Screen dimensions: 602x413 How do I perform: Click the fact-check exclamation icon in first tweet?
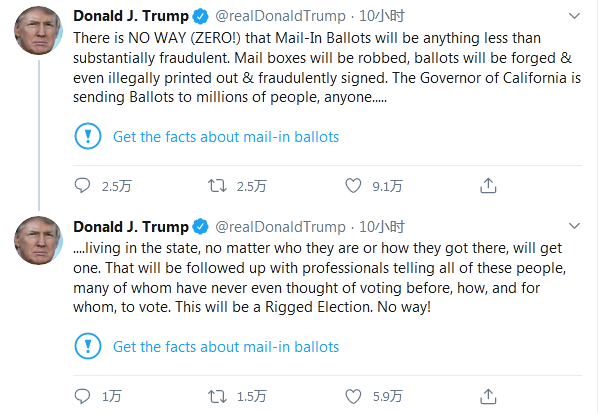pyautogui.click(x=90, y=136)
